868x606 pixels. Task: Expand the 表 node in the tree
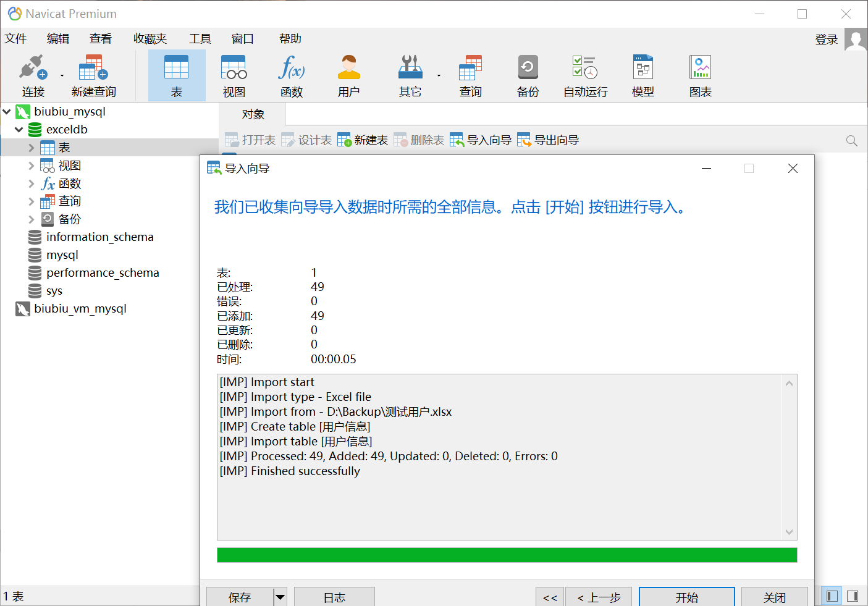point(32,148)
